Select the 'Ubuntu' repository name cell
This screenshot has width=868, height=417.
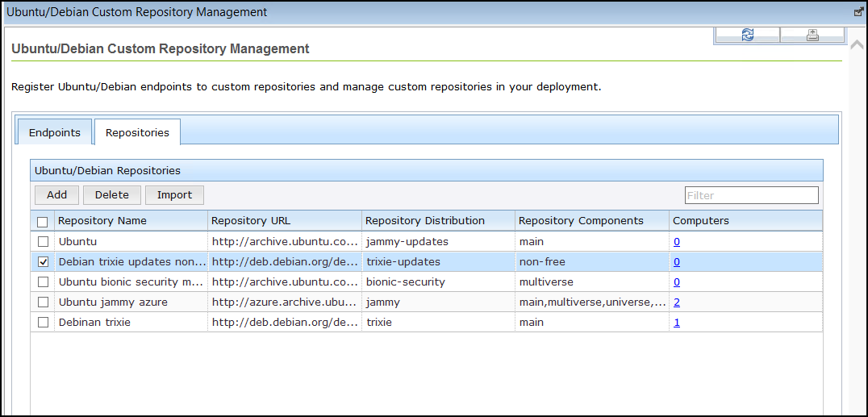[131, 242]
